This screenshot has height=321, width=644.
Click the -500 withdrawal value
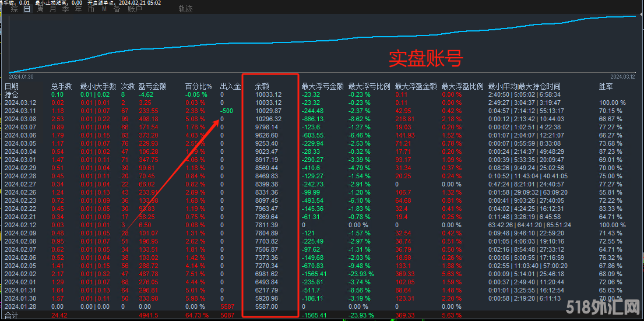pyautogui.click(x=227, y=111)
